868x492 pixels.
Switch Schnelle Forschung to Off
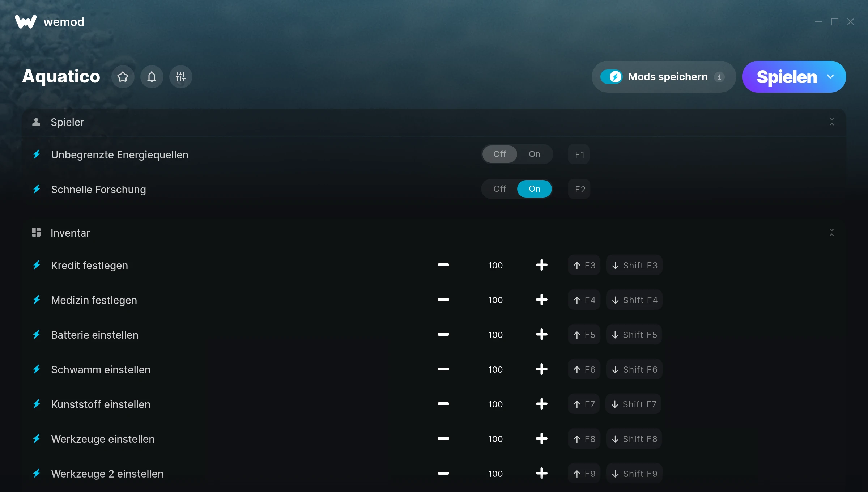[499, 189]
